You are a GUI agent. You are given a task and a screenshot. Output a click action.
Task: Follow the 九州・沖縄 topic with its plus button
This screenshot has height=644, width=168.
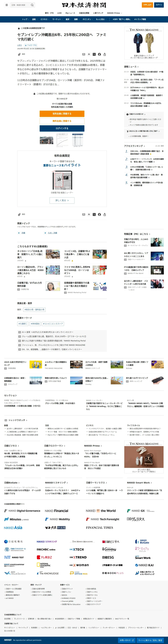pyautogui.click(x=45, y=233)
